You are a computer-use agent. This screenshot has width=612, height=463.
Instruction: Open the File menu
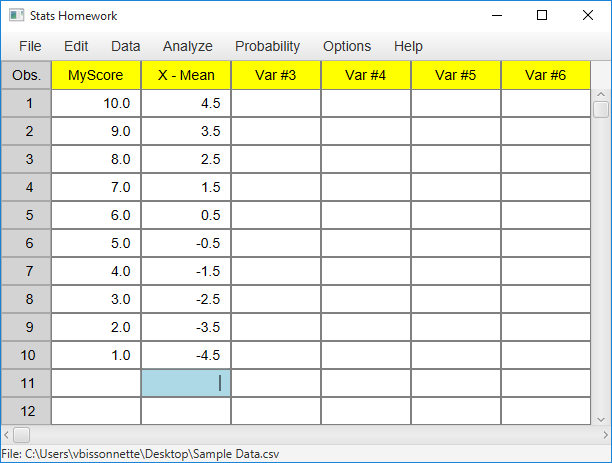[x=30, y=46]
